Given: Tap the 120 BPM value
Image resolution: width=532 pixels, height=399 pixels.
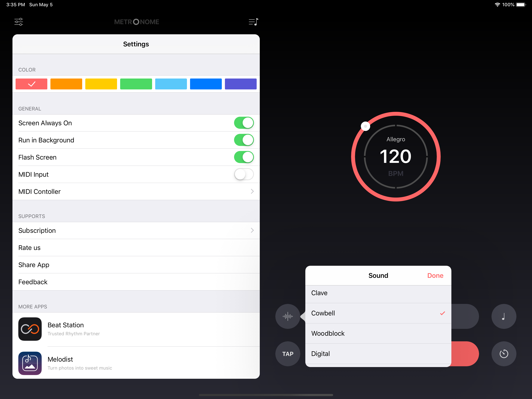Looking at the screenshot, I should 396,156.
